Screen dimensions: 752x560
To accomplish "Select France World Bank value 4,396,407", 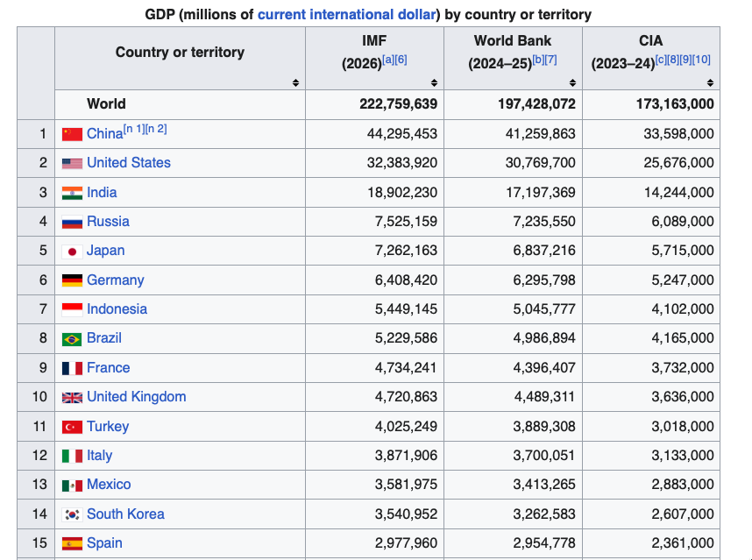I will (x=544, y=368).
